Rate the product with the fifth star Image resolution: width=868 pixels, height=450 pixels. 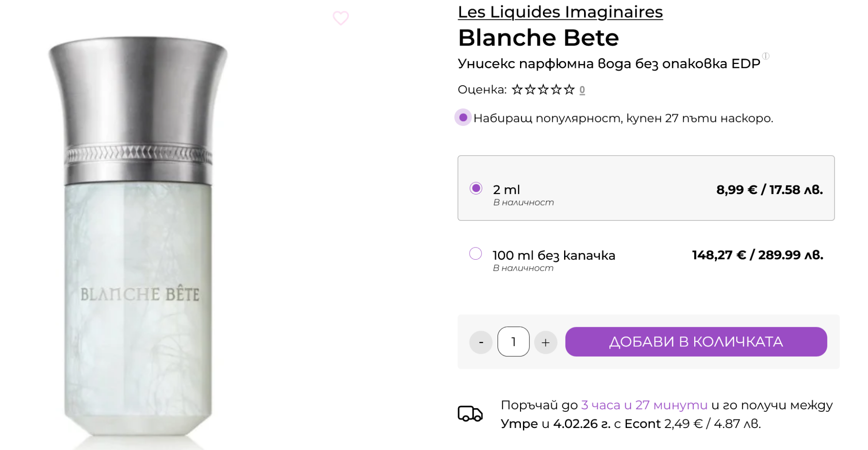(x=569, y=90)
